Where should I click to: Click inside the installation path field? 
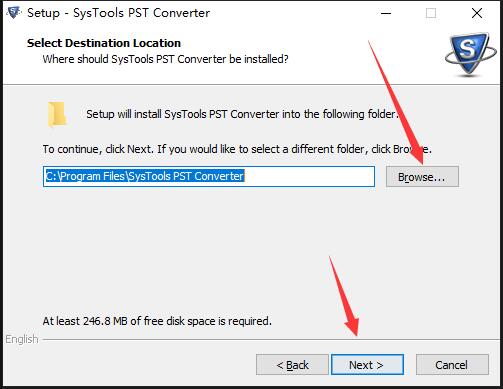coord(209,176)
